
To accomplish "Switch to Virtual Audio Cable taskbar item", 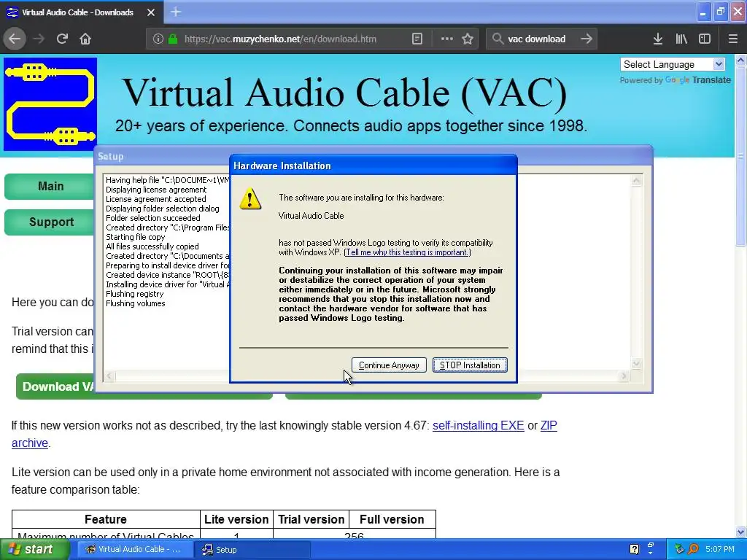I will 133,550.
